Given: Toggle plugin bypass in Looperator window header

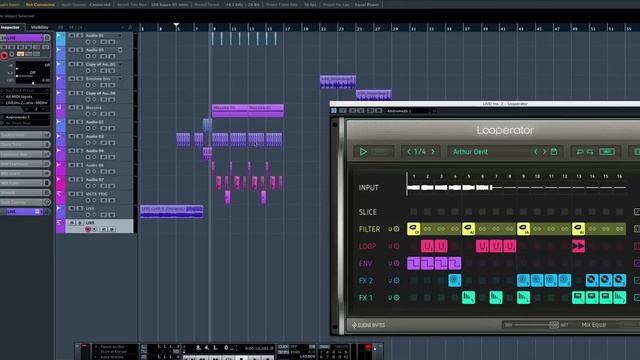Looking at the screenshot, I should (x=333, y=111).
